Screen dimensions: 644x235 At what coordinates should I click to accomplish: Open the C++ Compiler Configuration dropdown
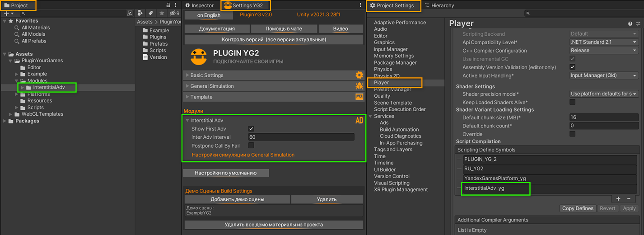[x=604, y=51]
